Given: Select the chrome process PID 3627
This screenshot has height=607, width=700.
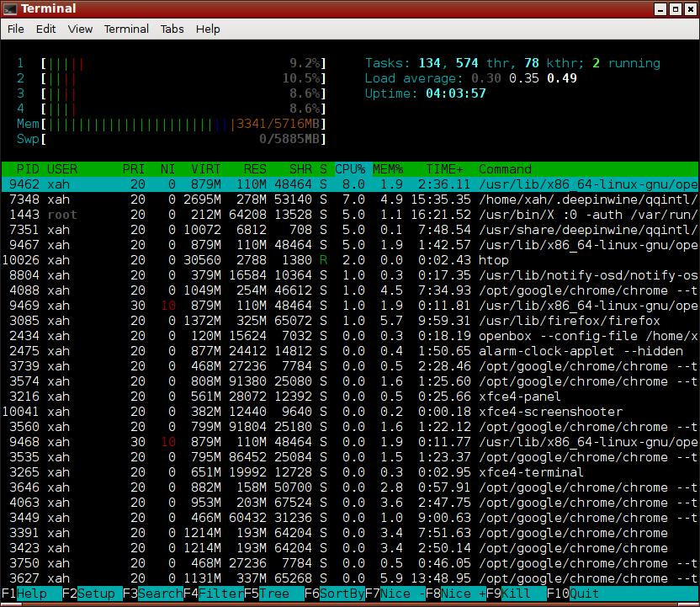Looking at the screenshot, I should pos(350,578).
